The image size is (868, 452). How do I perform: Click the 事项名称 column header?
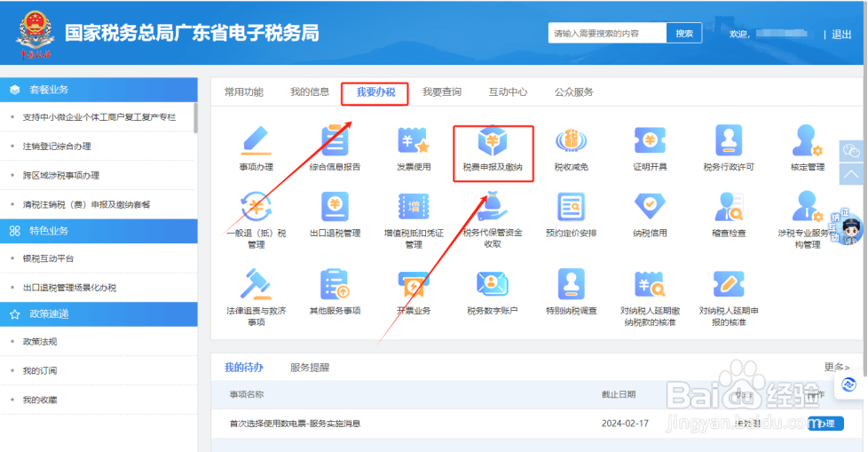(x=247, y=394)
